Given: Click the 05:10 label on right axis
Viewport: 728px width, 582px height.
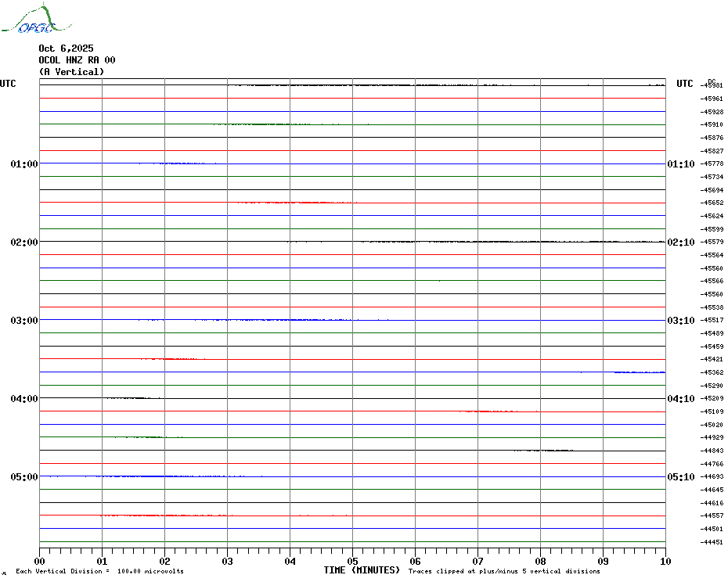Looking at the screenshot, I should pos(680,477).
